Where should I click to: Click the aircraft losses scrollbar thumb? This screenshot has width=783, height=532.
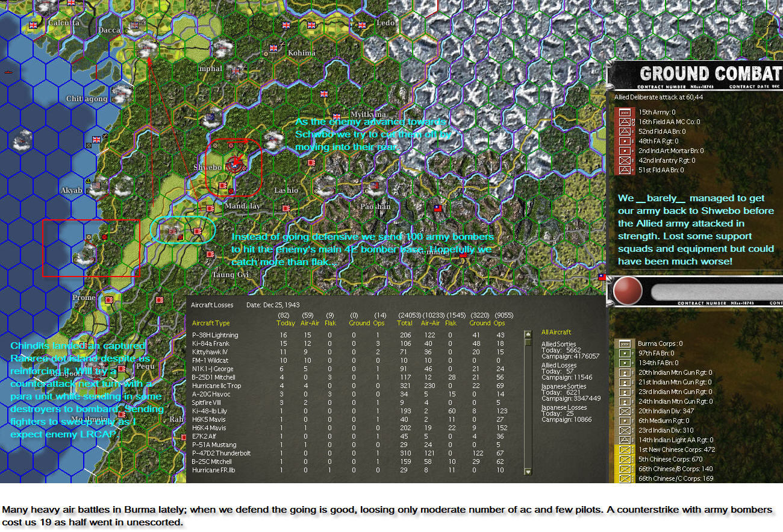point(528,342)
